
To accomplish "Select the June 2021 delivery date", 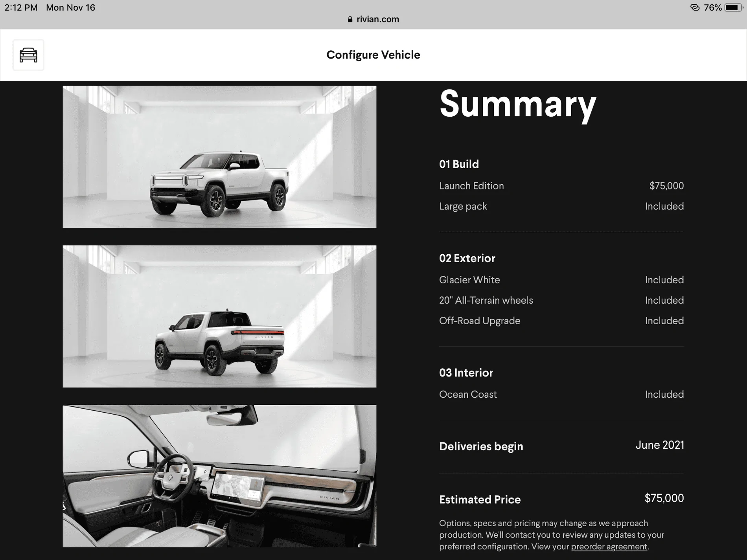I will 660,445.
